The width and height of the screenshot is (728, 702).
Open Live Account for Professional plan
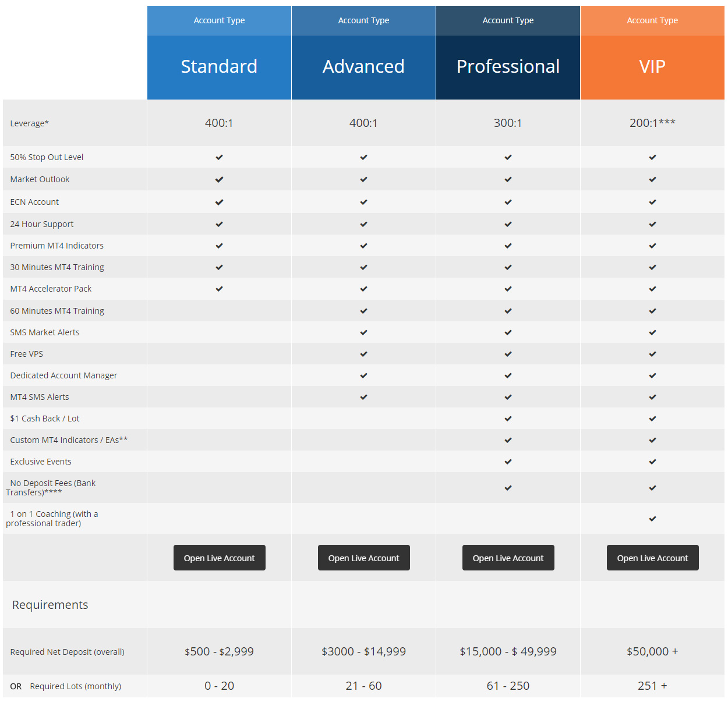508,558
